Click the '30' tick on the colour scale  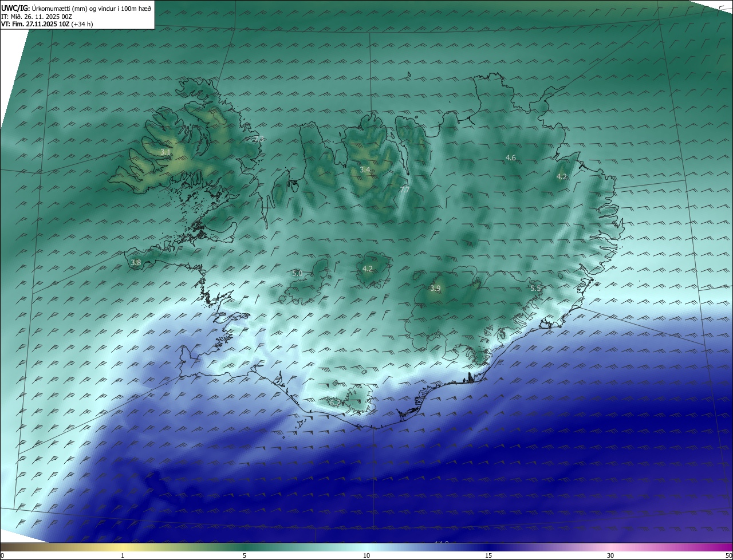coord(610,555)
